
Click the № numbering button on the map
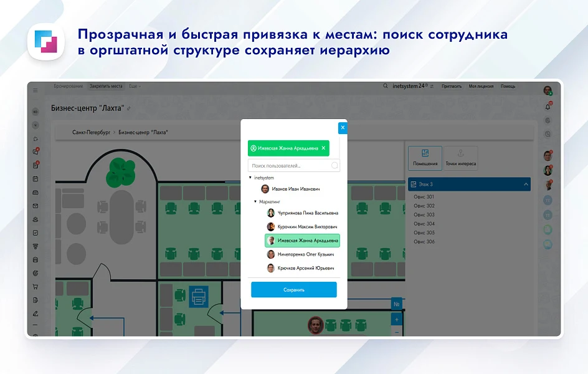point(396,304)
